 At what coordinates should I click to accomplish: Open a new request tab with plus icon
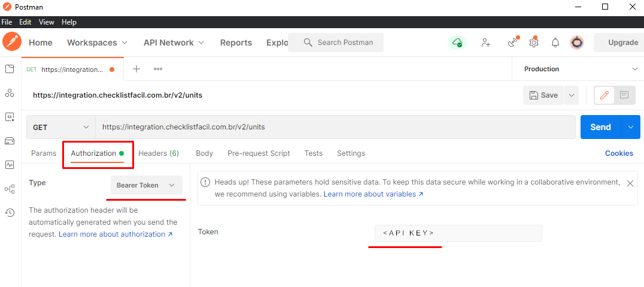tap(136, 69)
